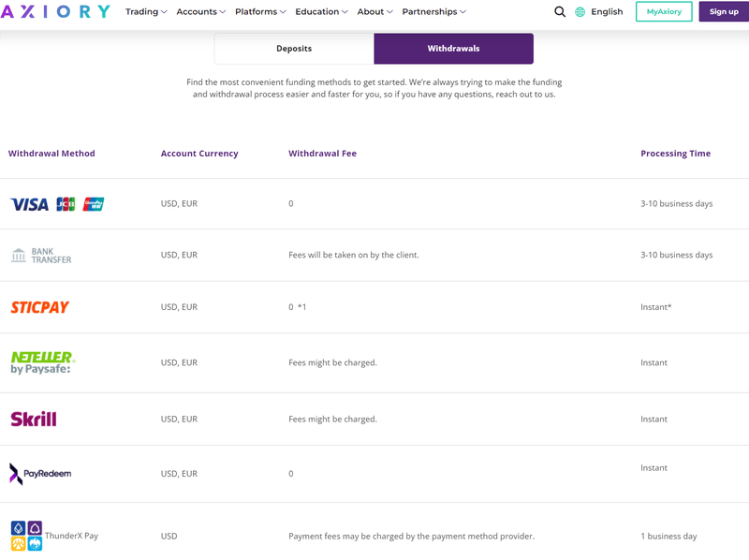The image size is (749, 560).
Task: Open the Platforms dropdown menu
Action: 261,12
